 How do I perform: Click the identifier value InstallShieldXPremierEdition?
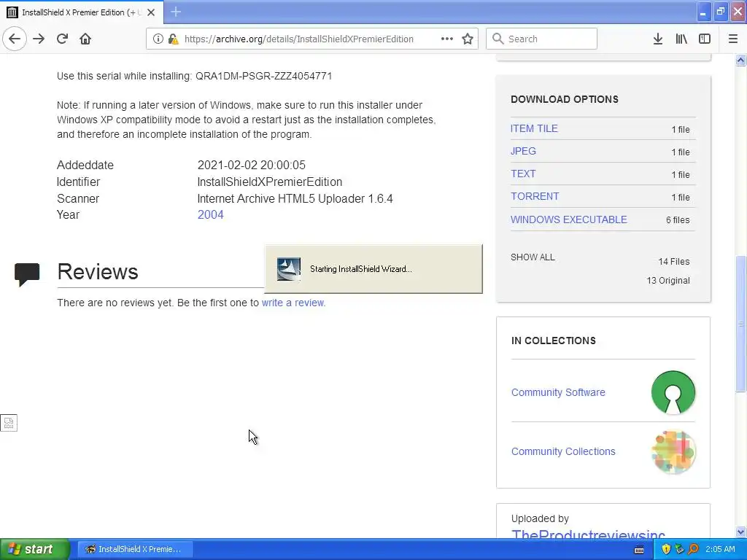270,182
